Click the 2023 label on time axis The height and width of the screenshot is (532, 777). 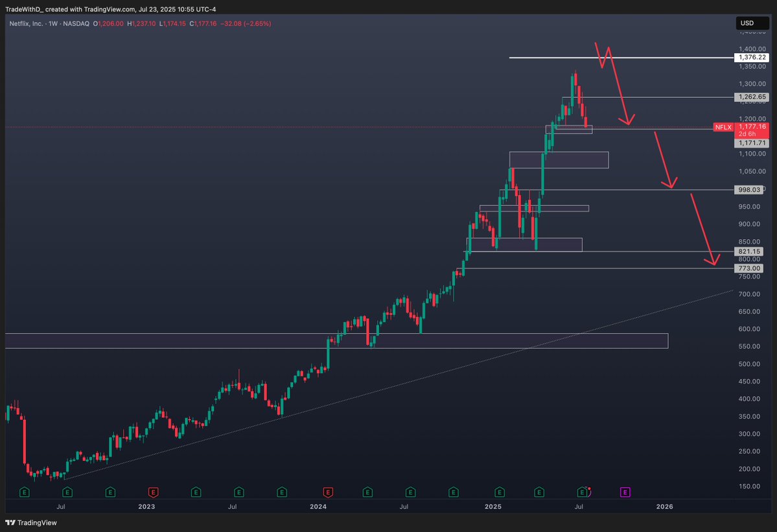coord(146,506)
